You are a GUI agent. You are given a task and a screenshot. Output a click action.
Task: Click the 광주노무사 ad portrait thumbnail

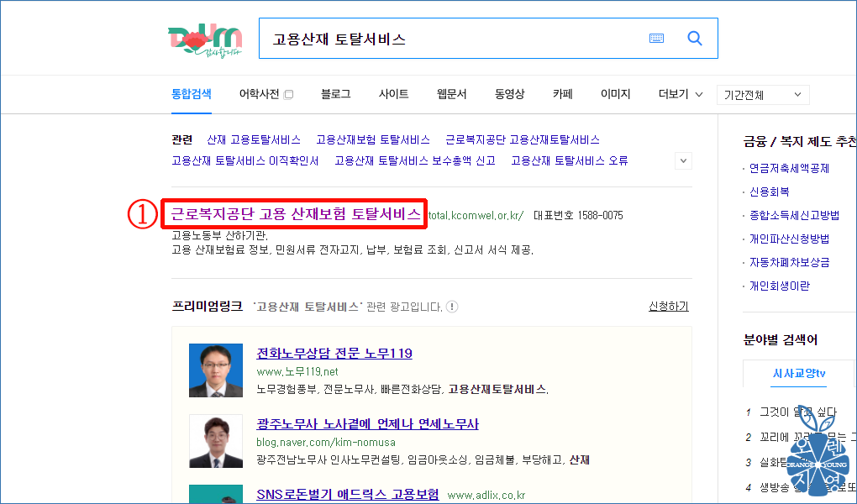[x=216, y=441]
